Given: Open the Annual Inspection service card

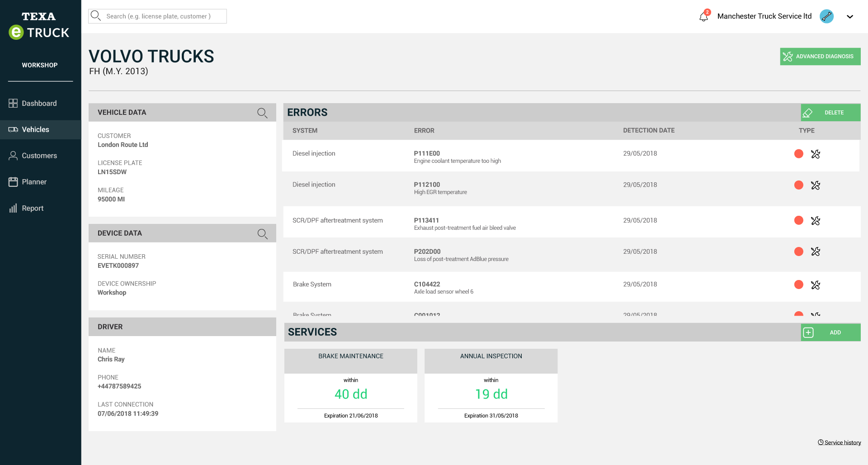Looking at the screenshot, I should coord(491,385).
